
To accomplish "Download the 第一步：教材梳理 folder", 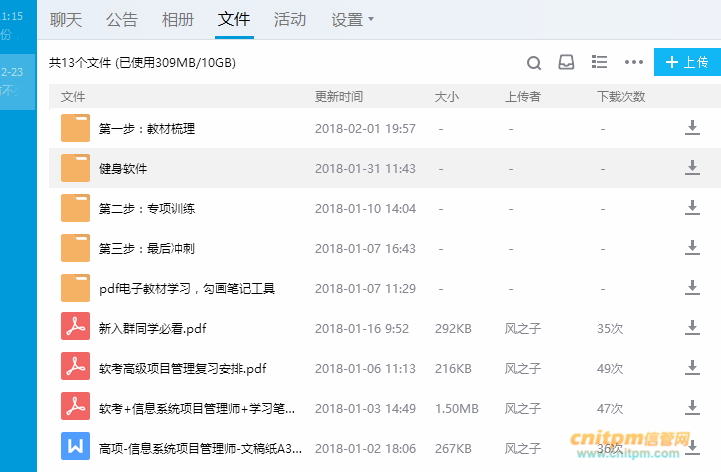I will pyautogui.click(x=691, y=128).
